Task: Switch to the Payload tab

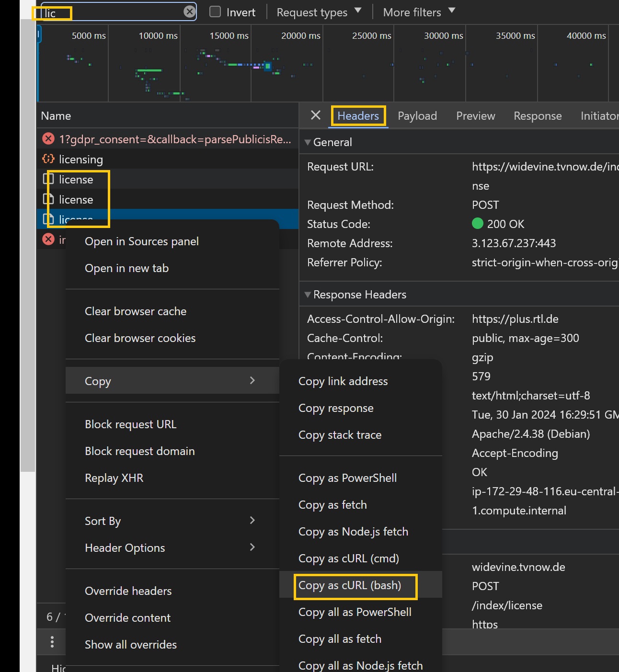Action: (x=417, y=116)
